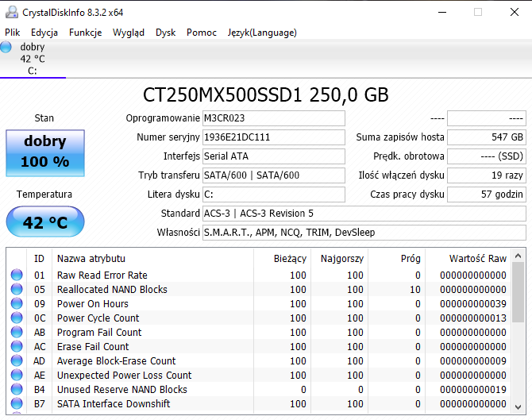Select the Reallocated NAND Blocks row text
The width and height of the screenshot is (532, 420).
click(x=112, y=289)
